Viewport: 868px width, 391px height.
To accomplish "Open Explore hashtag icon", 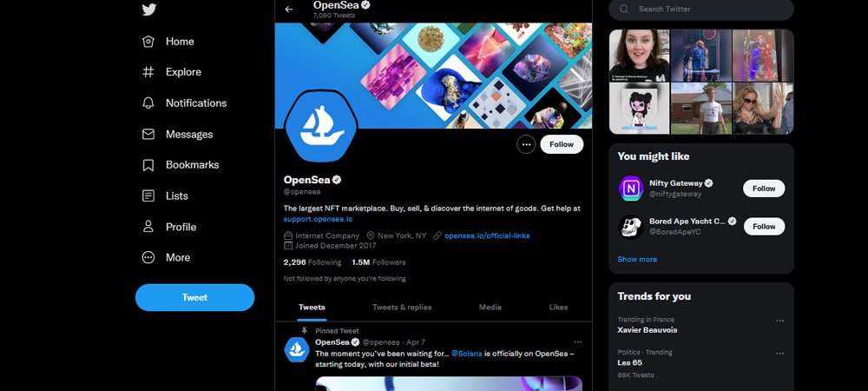I will pyautogui.click(x=148, y=72).
